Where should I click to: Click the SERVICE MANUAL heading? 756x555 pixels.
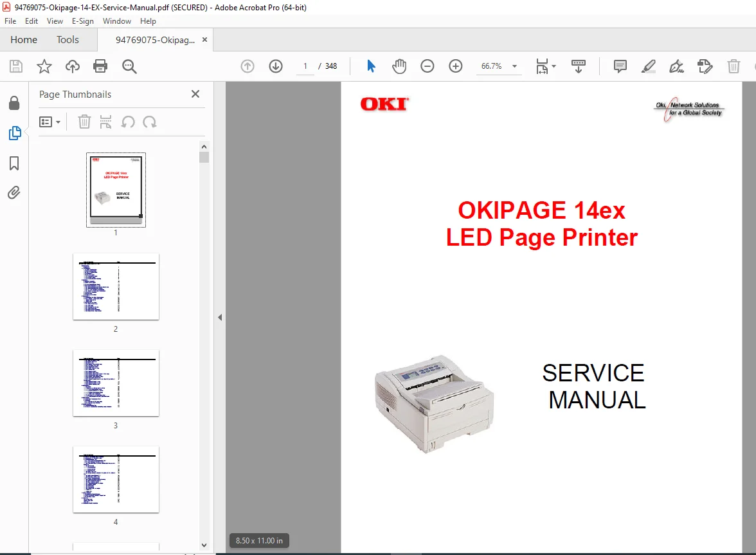[594, 387]
